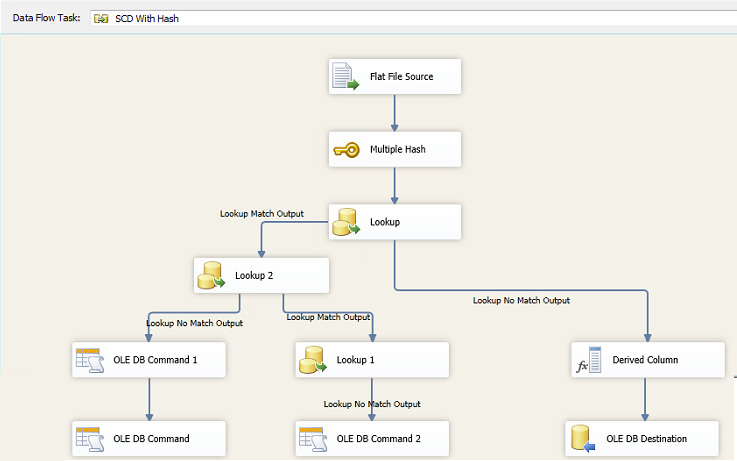Viewport: 737px width, 461px height.
Task: Click the OLE DB Command 1 icon
Action: click(90, 360)
